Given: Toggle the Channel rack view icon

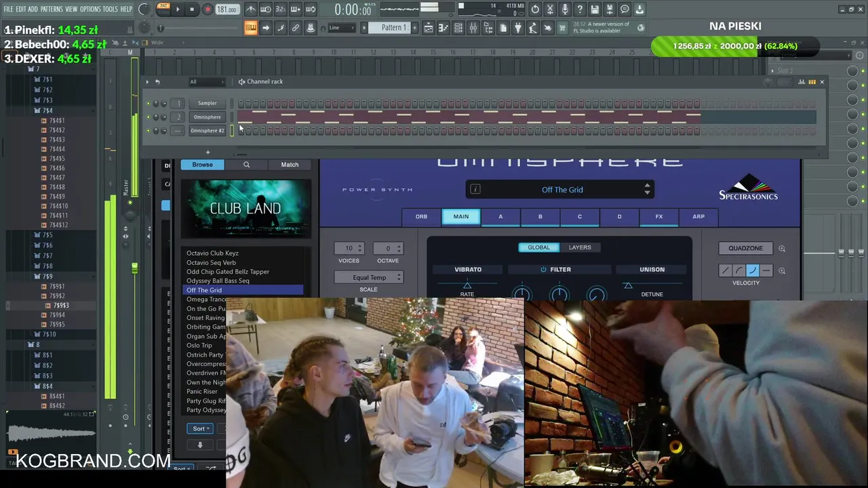Looking at the screenshot, I should click(x=458, y=28).
